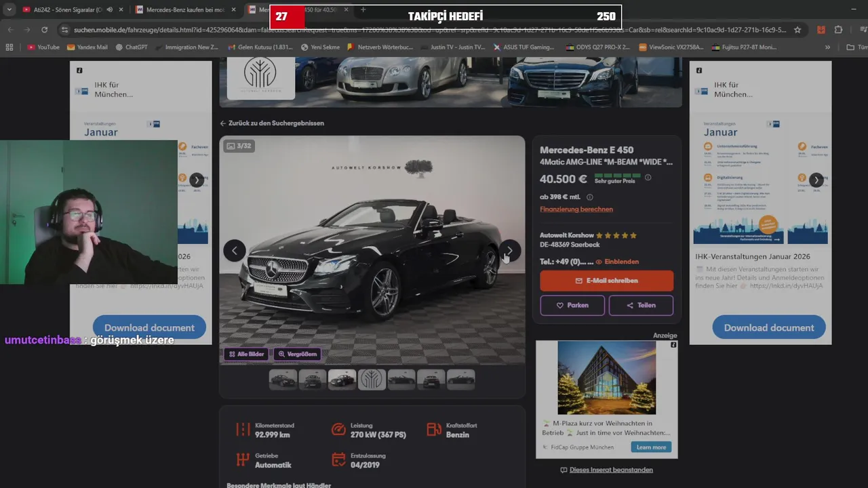
Task: Open the Chrome extensions puzzle icon
Action: [x=839, y=30]
